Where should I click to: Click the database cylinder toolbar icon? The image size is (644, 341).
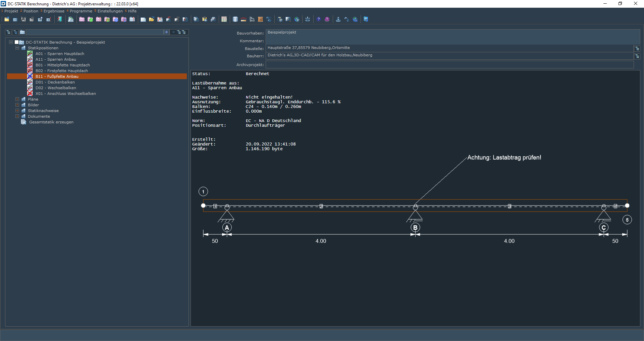pyautogui.click(x=235, y=19)
